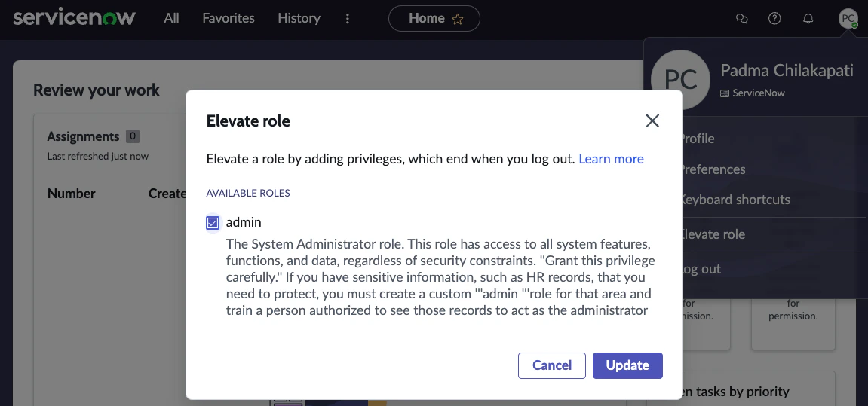Image resolution: width=868 pixels, height=406 pixels.
Task: Open the Favorites menu
Action: click(x=229, y=18)
